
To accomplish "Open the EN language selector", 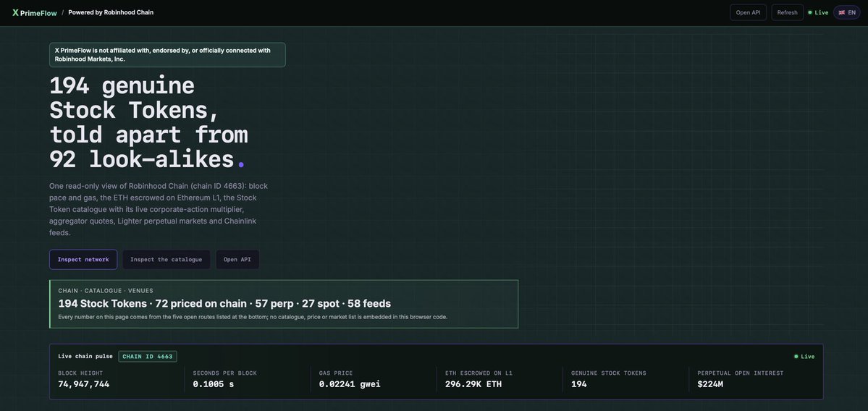I will tap(847, 12).
